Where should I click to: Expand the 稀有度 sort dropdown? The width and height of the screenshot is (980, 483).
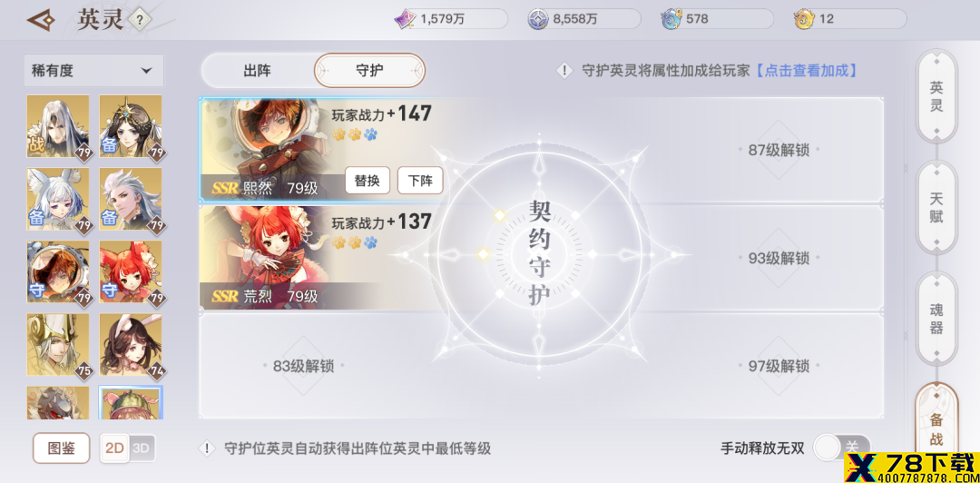coord(93,71)
